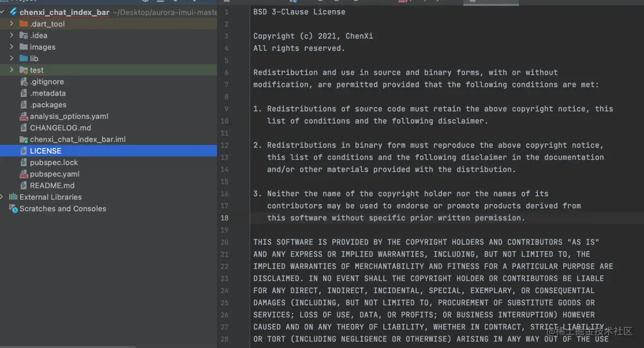This screenshot has height=348, width=644.
Task: Click "this software without specific prior" line
Action: [396, 218]
